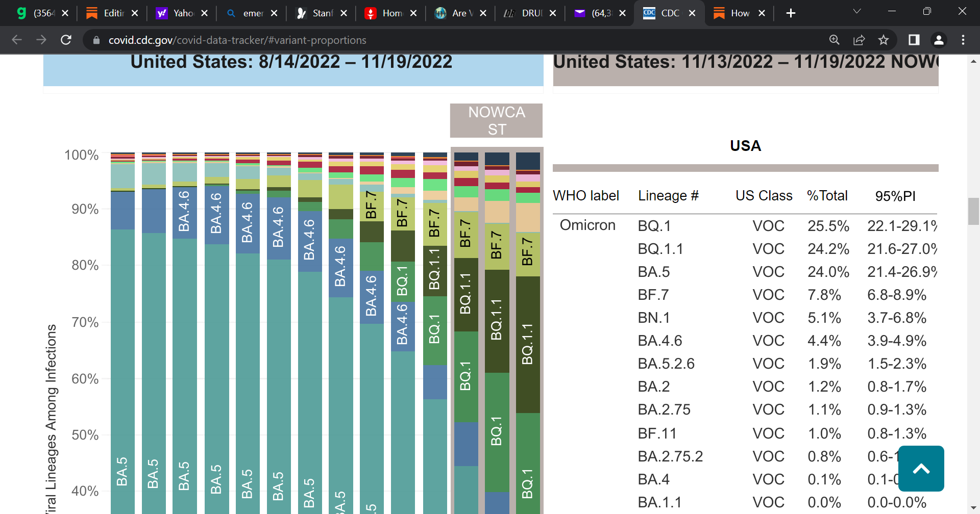Click the 100% y-axis label
Viewport: 980px width, 514px height.
(x=81, y=155)
